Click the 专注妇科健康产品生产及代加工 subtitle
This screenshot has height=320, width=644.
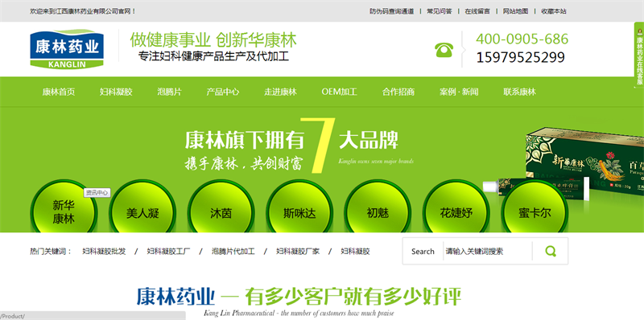tap(213, 56)
